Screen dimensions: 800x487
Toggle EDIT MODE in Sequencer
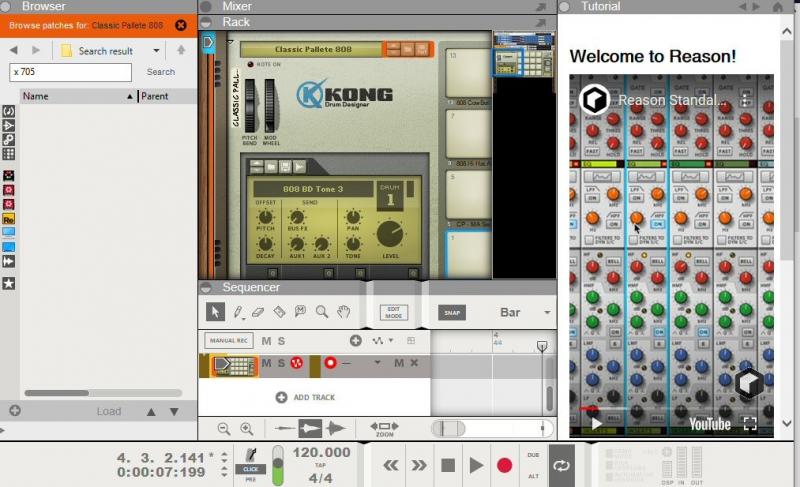(x=394, y=313)
